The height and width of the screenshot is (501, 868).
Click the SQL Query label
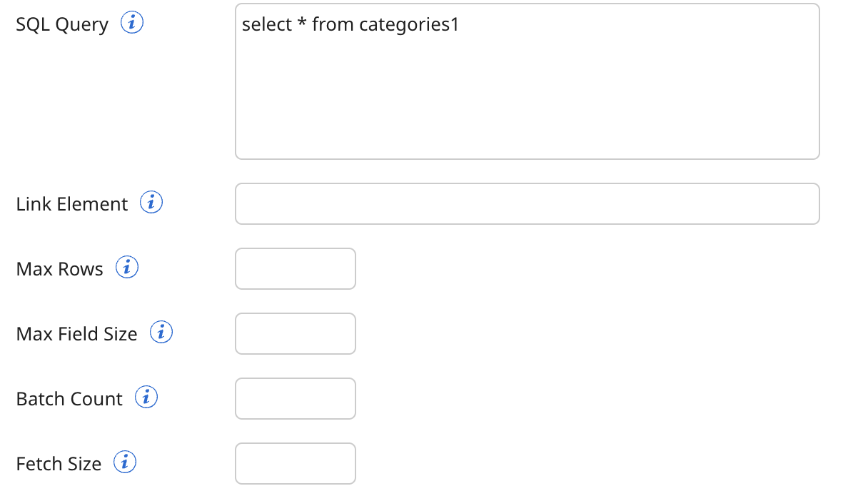61,24
